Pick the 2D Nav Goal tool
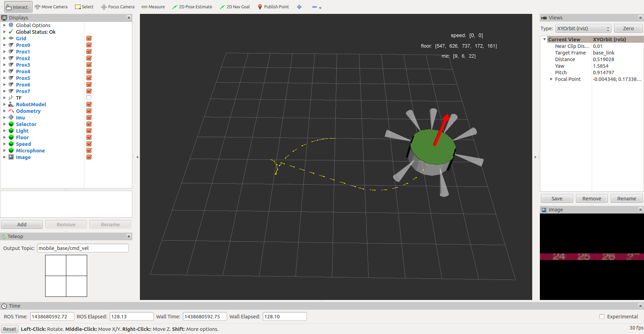Viewport: 644px width, 334px height. tap(235, 7)
